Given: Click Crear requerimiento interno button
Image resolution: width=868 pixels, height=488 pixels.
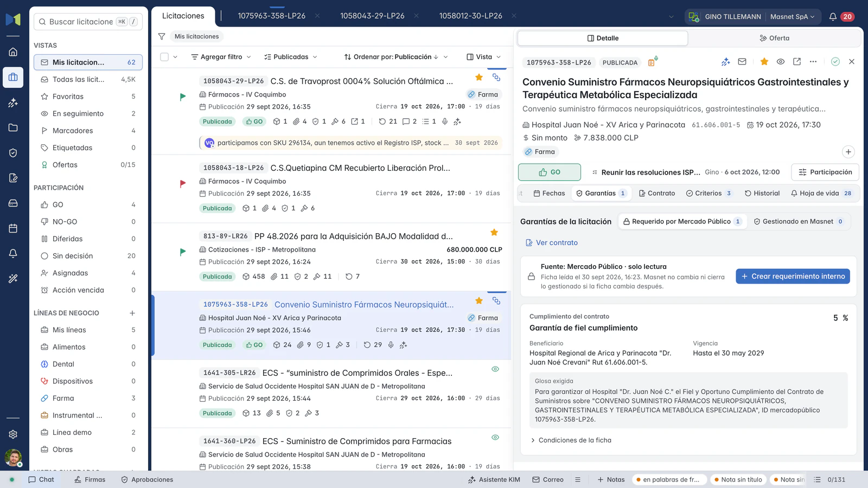Looking at the screenshot, I should [x=793, y=276].
